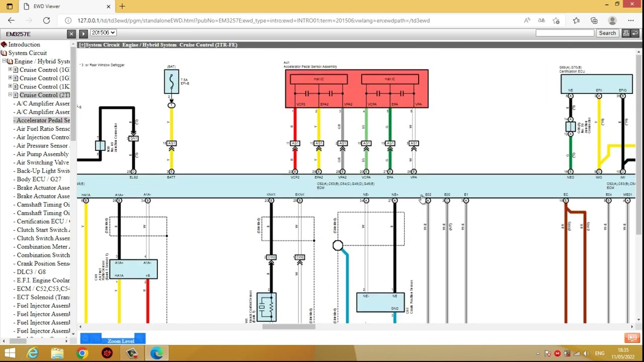644x362 pixels.
Task: Expand the second Cruise Control (1G) entry
Action: (x=10, y=78)
